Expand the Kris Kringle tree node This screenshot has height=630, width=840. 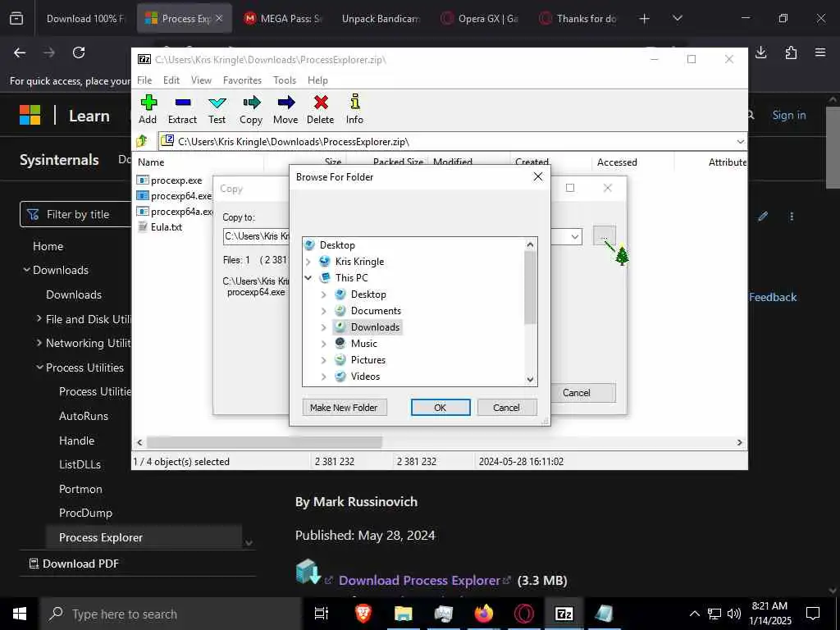point(308,262)
